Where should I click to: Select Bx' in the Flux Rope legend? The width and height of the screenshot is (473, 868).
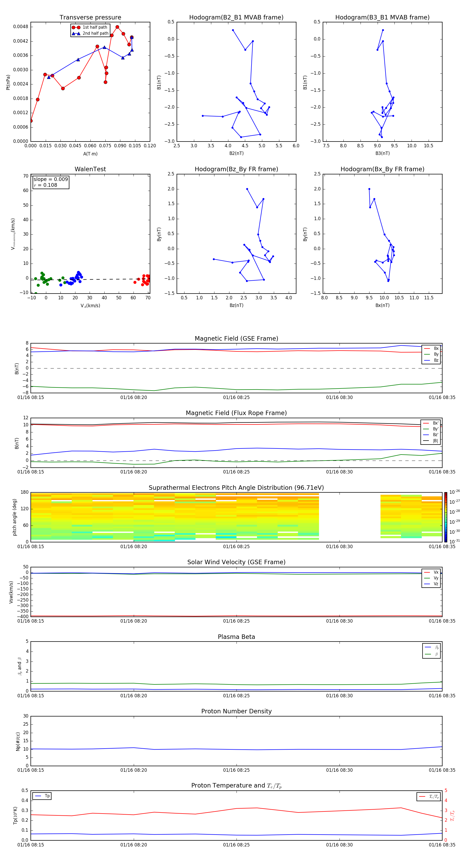pyautogui.click(x=431, y=423)
